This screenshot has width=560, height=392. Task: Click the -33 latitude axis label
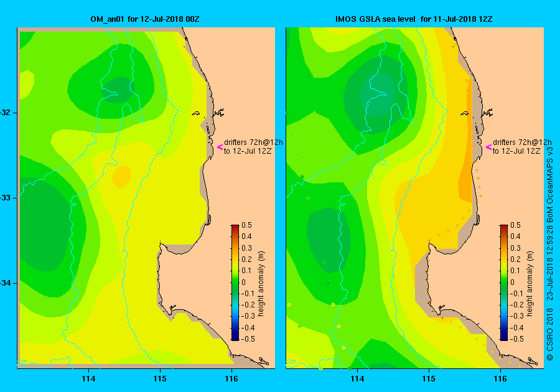[6, 198]
